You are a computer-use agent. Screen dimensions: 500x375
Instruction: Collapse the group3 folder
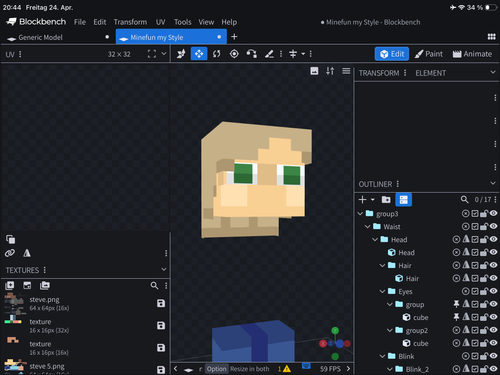pos(360,214)
